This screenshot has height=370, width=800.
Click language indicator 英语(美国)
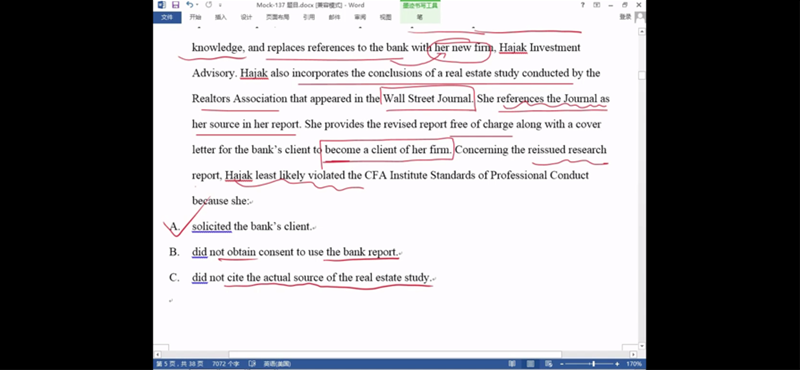point(277,364)
